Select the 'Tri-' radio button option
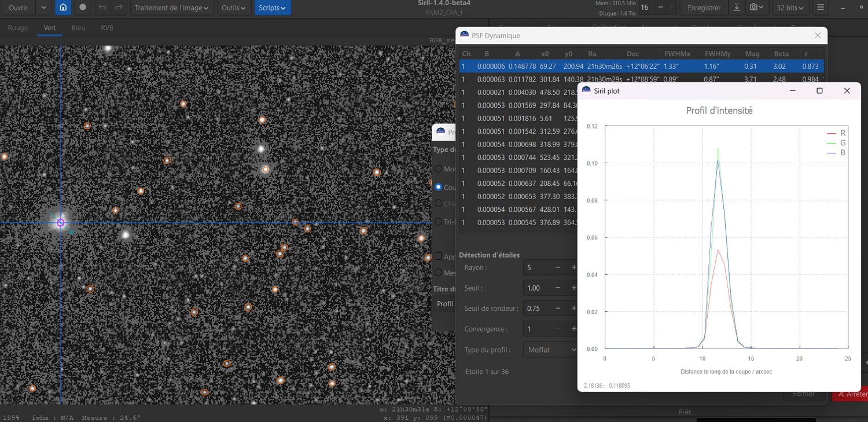The width and height of the screenshot is (868, 422). pyautogui.click(x=439, y=222)
